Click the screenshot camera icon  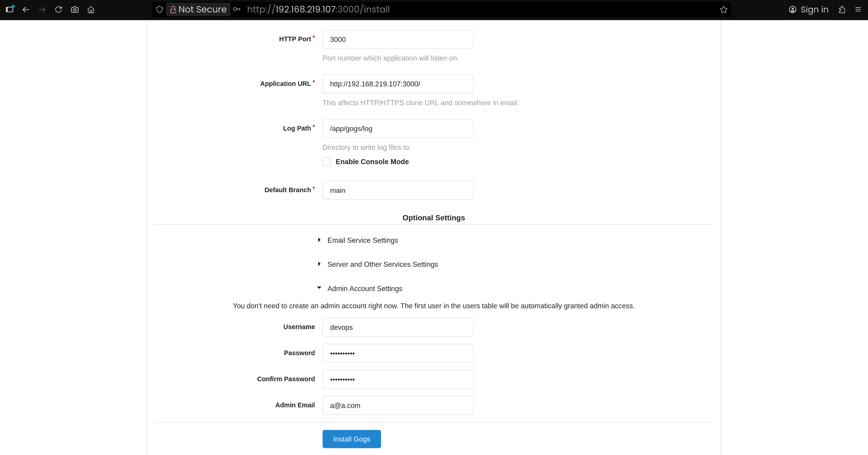[75, 10]
